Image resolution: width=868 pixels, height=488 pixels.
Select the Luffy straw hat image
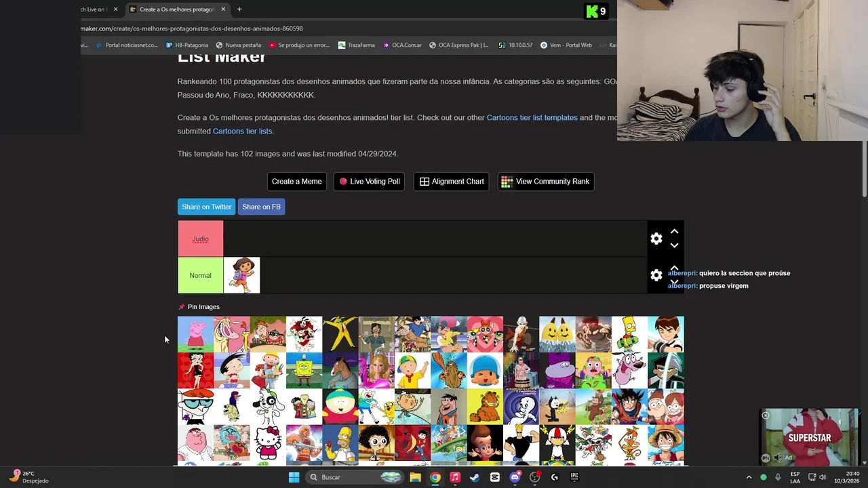pos(665,443)
